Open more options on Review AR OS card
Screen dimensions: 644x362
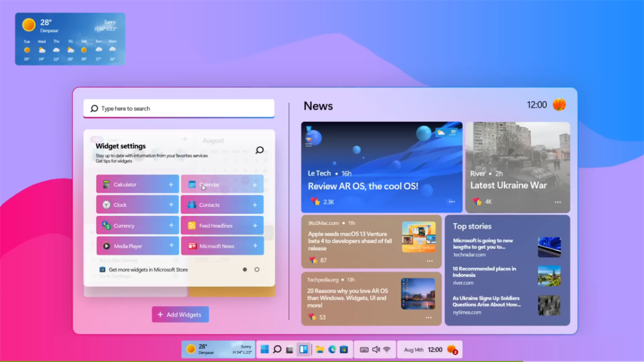point(452,202)
